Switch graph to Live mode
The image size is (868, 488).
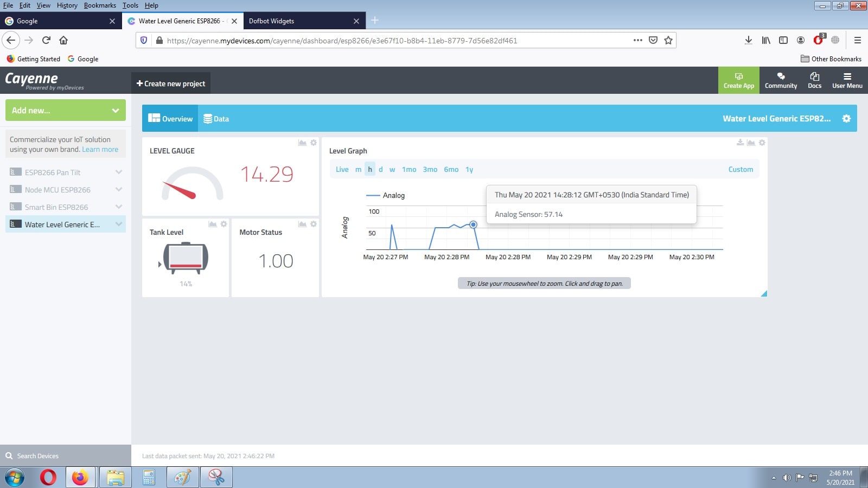coord(342,169)
